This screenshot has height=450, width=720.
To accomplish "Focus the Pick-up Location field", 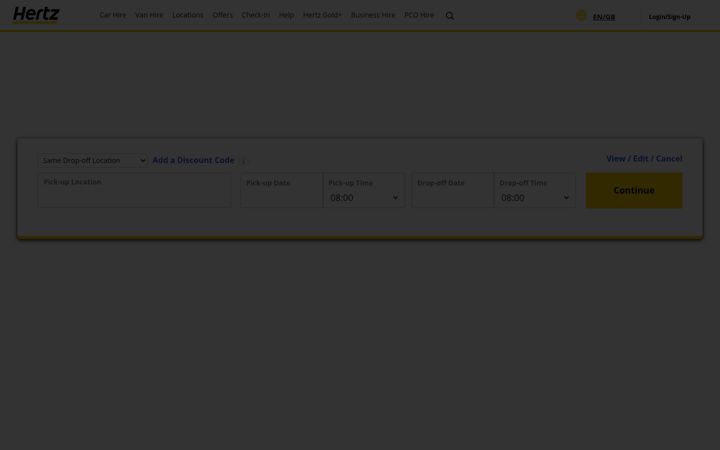I will [x=134, y=190].
